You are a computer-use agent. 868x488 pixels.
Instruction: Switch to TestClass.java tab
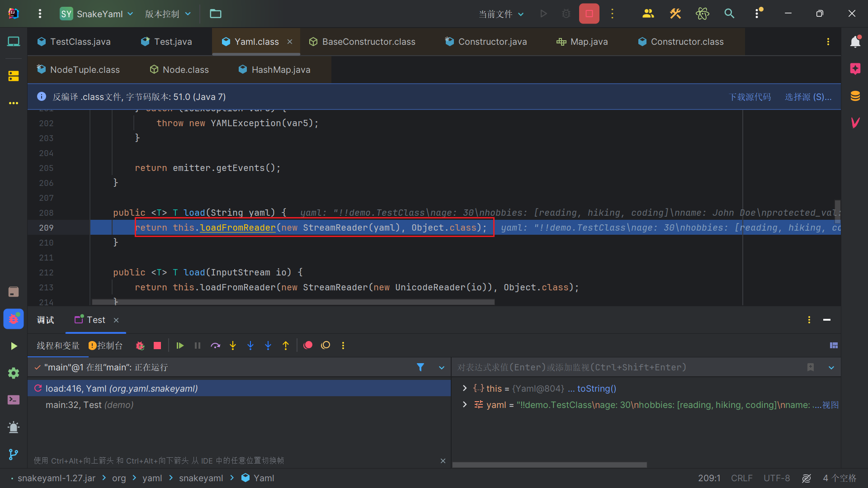tap(74, 42)
